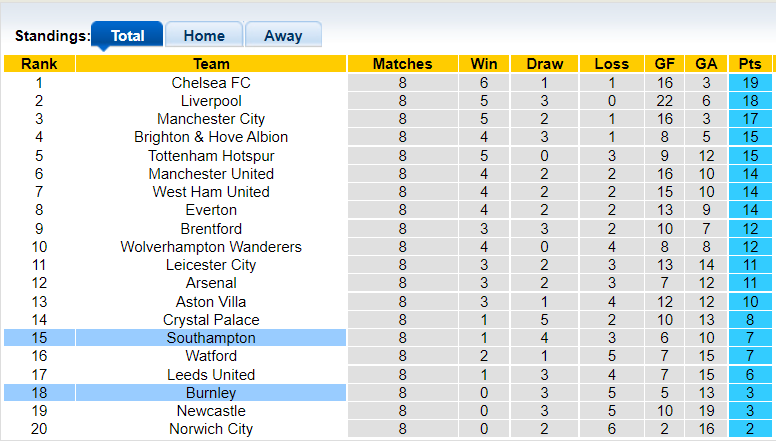Open the Home standings tab
Image resolution: width=776 pixels, height=441 pixels.
pyautogui.click(x=204, y=36)
